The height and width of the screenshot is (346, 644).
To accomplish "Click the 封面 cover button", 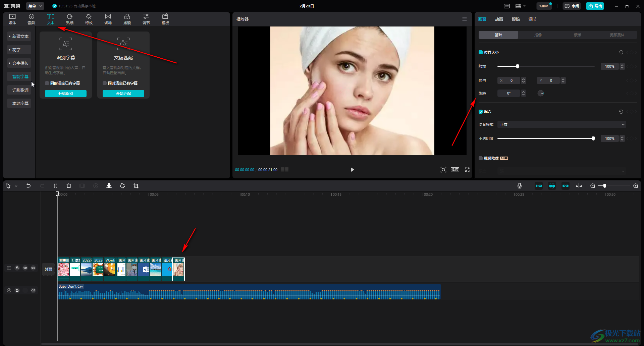I will 48,270.
